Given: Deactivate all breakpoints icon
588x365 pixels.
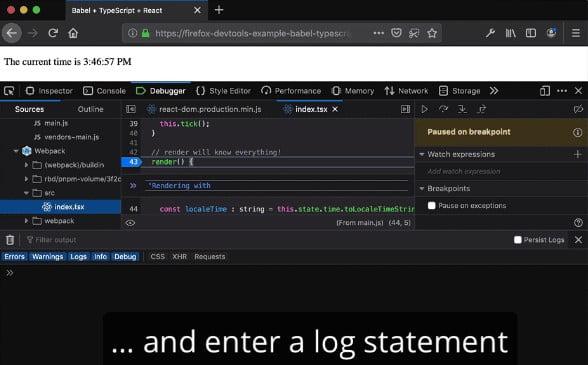Looking at the screenshot, I should click(578, 109).
